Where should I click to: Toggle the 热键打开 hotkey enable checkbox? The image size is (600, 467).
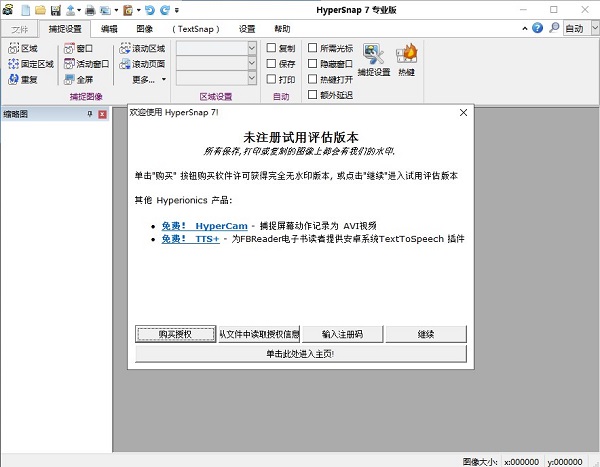click(x=312, y=79)
